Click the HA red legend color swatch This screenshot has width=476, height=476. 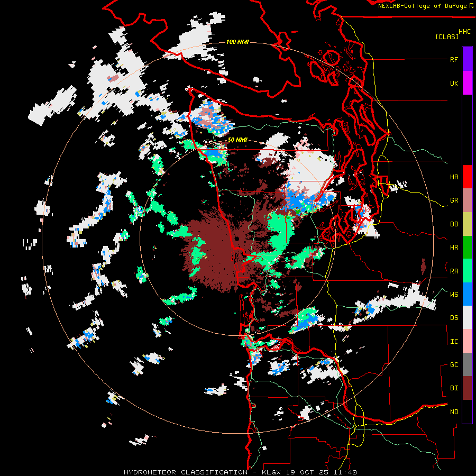click(467, 177)
